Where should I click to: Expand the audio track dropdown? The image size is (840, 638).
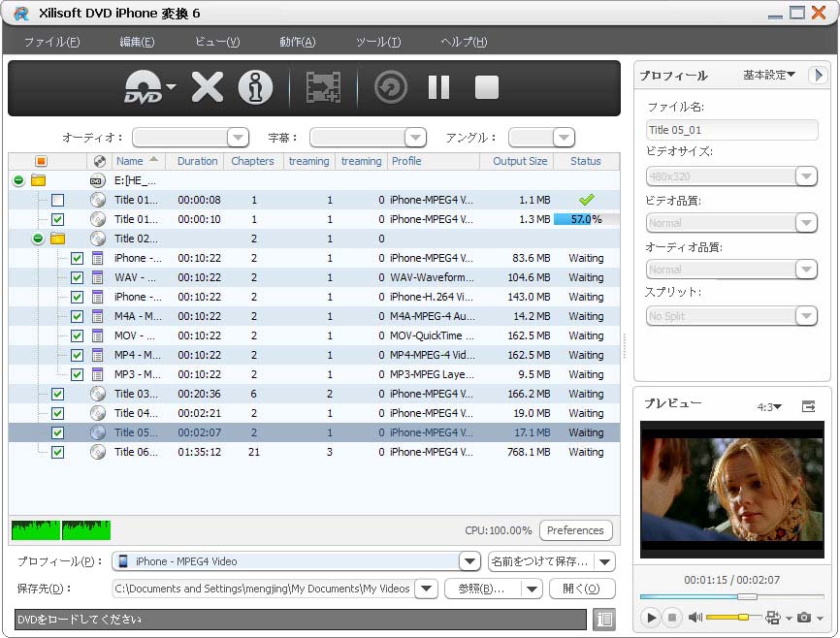[x=238, y=138]
